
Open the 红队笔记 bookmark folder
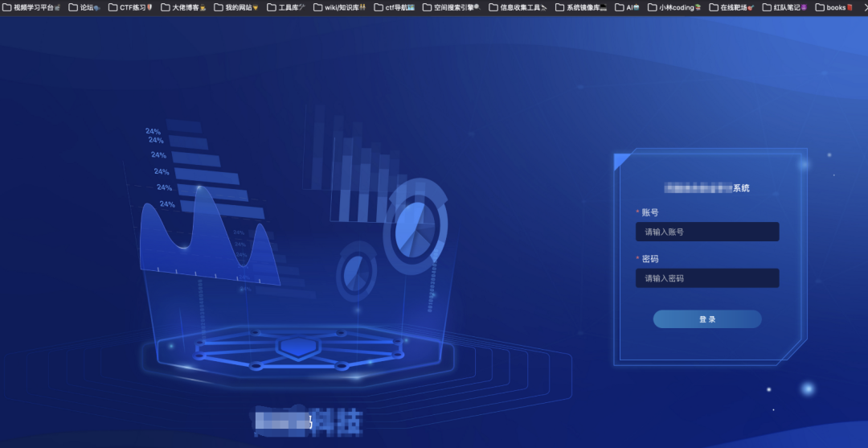(784, 8)
